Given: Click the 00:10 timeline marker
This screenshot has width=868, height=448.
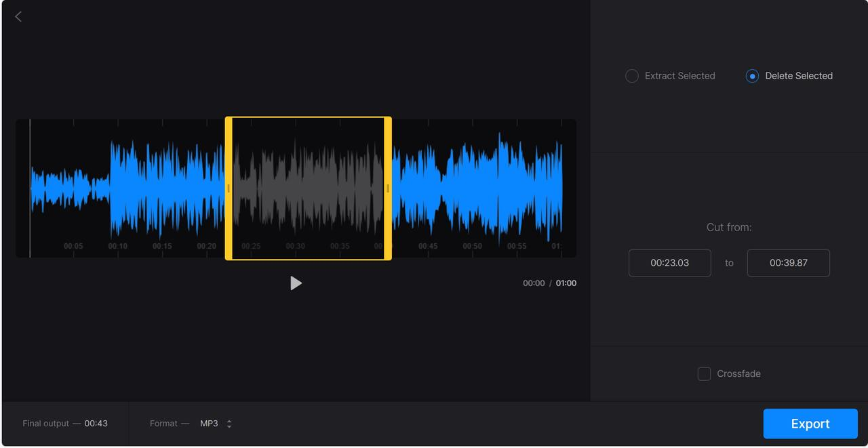Looking at the screenshot, I should click(117, 246).
